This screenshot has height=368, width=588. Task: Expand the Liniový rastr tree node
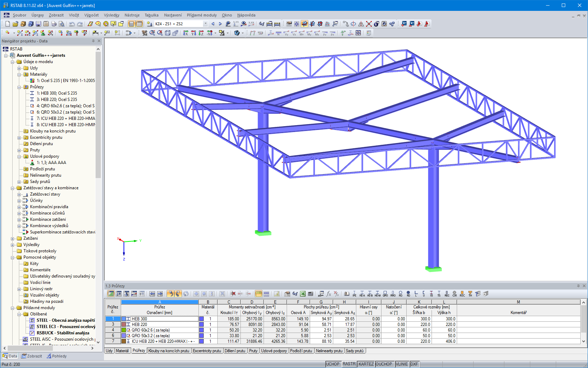click(19, 289)
